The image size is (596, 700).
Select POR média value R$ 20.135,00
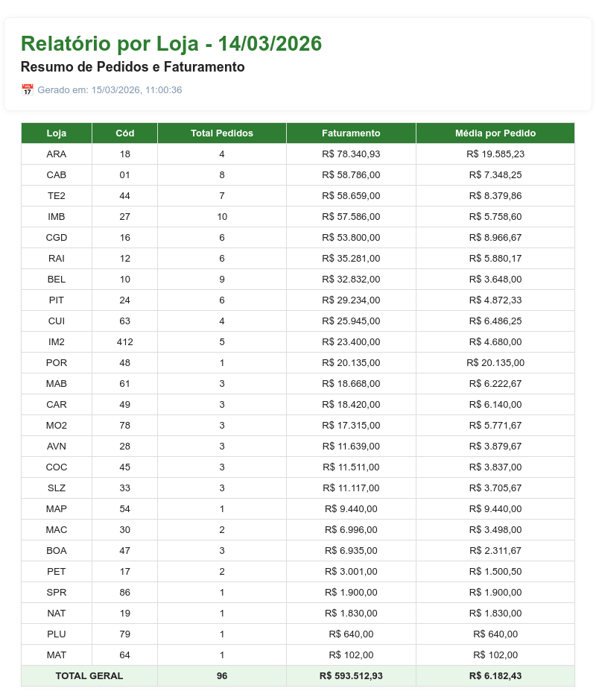(495, 363)
